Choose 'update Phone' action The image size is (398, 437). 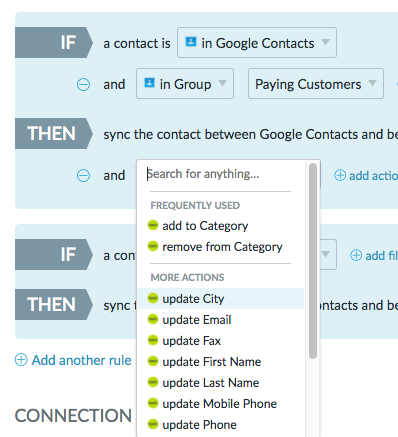coord(221,425)
